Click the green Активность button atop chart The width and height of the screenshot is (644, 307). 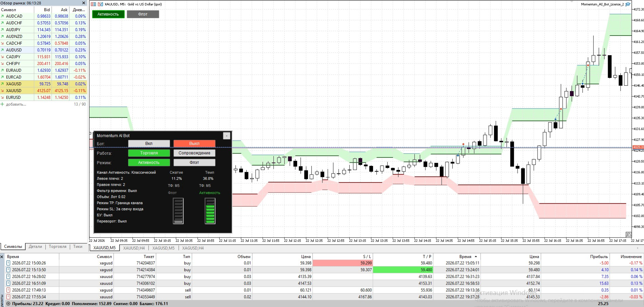point(108,14)
